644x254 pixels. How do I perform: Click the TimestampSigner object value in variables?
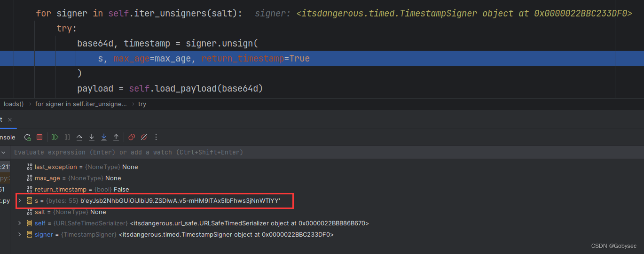tap(226, 234)
